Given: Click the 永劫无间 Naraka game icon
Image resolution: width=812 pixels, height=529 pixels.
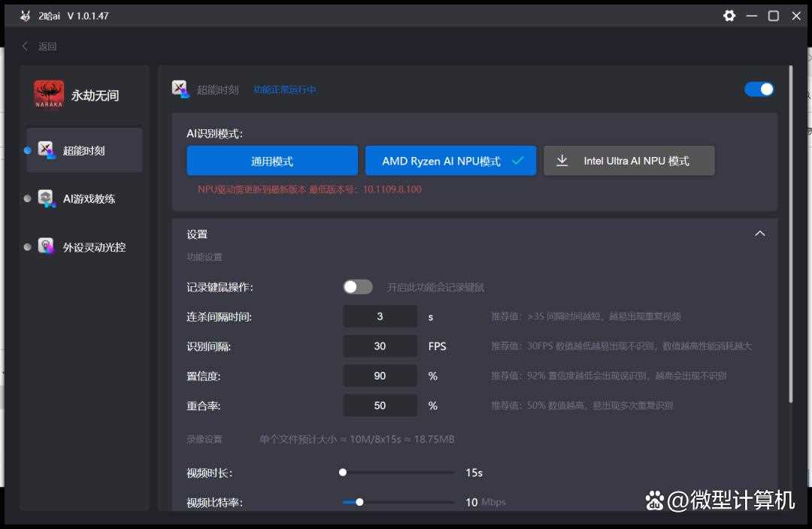Looking at the screenshot, I should pos(49,95).
